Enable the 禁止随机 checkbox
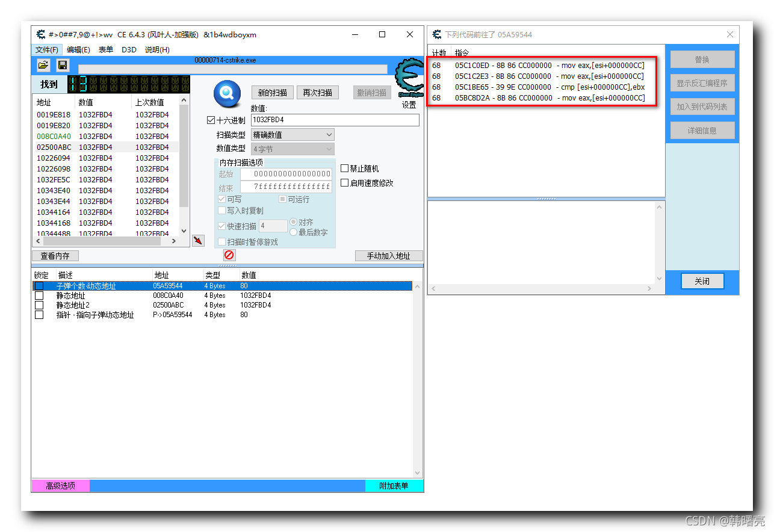The image size is (774, 532). tap(345, 169)
